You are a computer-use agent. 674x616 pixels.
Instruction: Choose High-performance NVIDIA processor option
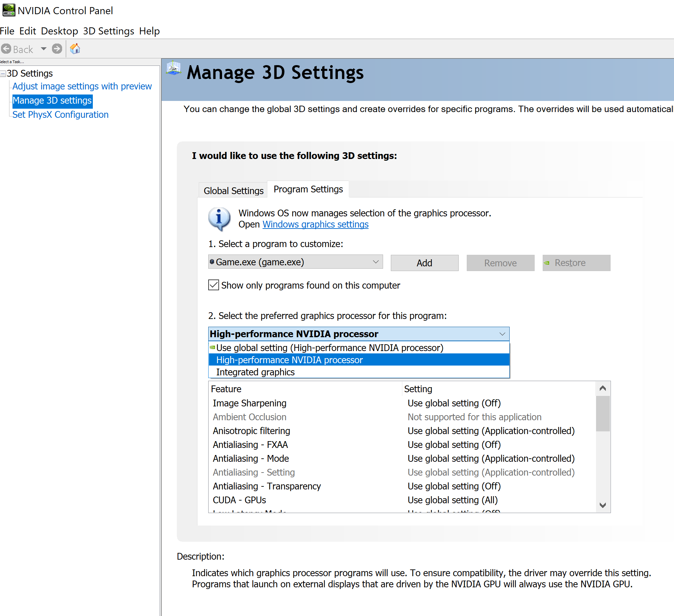[x=359, y=360]
